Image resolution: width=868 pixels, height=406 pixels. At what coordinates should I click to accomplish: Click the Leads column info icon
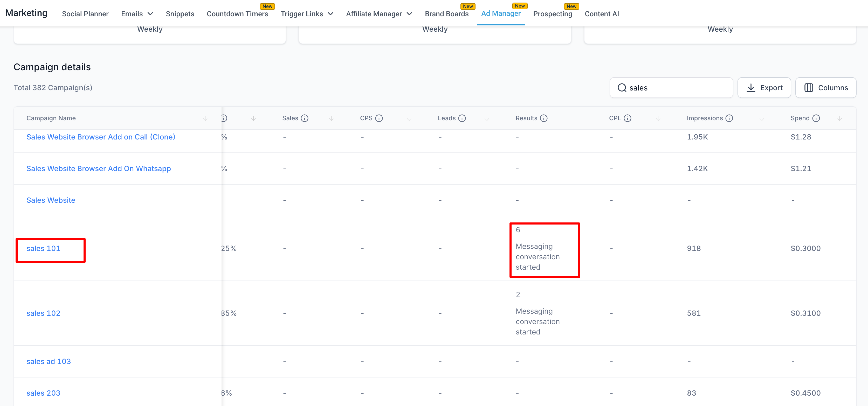(462, 118)
